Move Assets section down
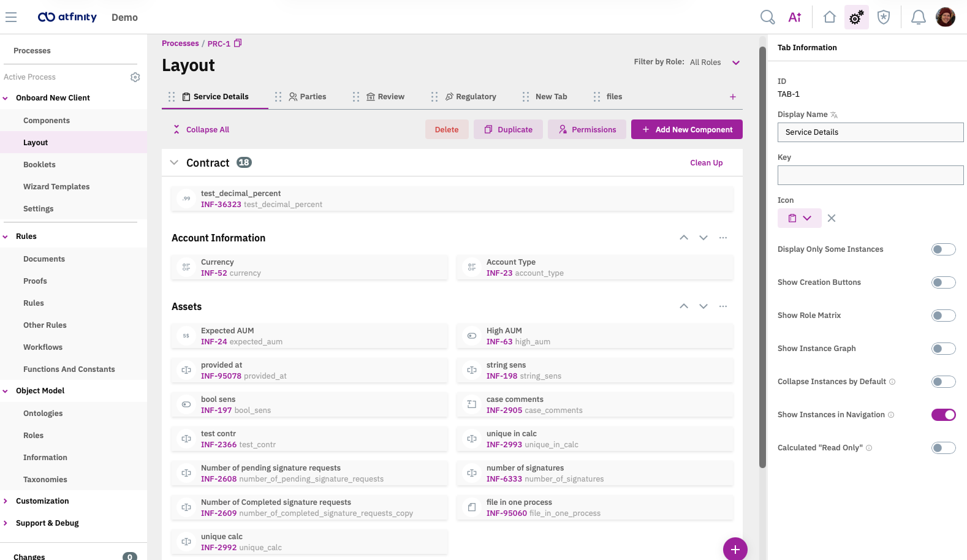Screen dimensions: 967x560 703,306
